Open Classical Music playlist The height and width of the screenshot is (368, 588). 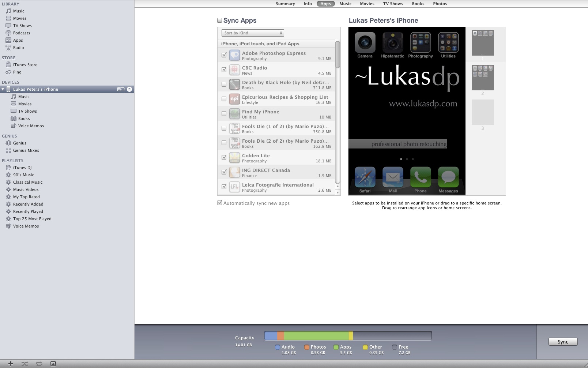pyautogui.click(x=28, y=182)
